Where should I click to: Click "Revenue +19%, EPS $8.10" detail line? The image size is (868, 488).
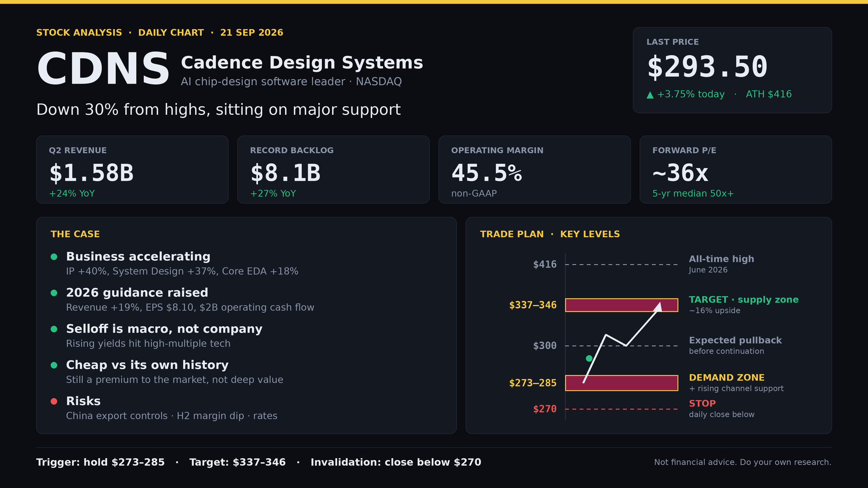pos(190,307)
